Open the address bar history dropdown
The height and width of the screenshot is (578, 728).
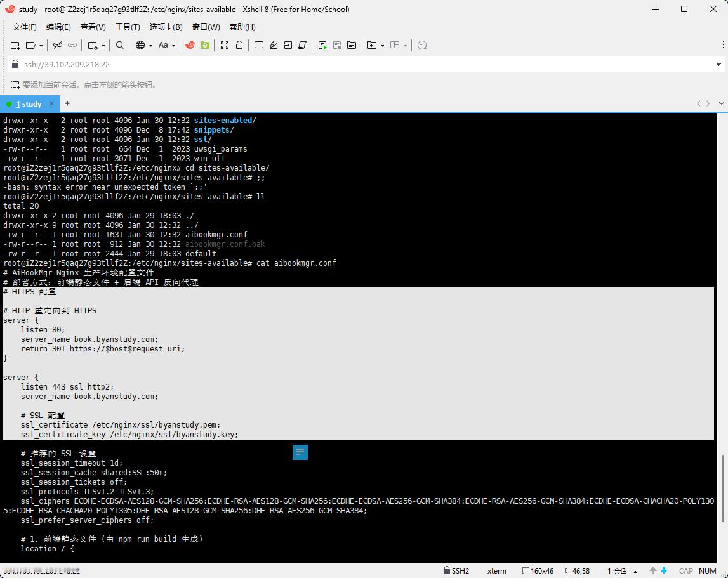pos(718,65)
